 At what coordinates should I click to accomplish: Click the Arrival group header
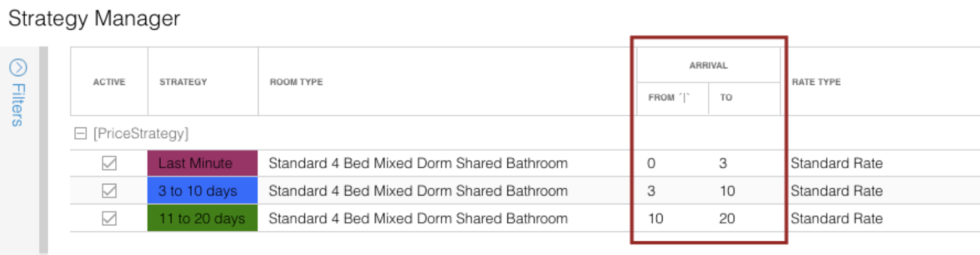[x=708, y=65]
